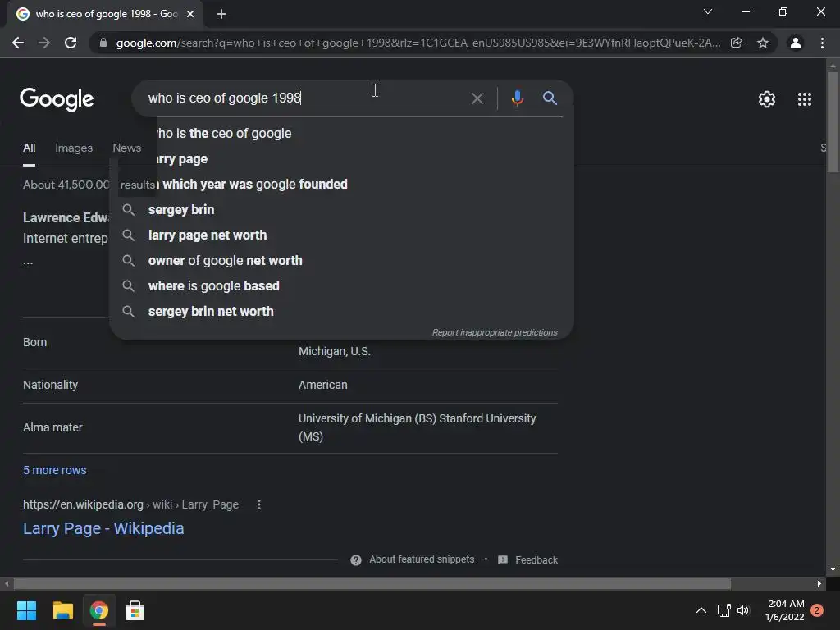Screen dimensions: 840x630
Task: Click the address bar URL
Action: click(x=418, y=43)
